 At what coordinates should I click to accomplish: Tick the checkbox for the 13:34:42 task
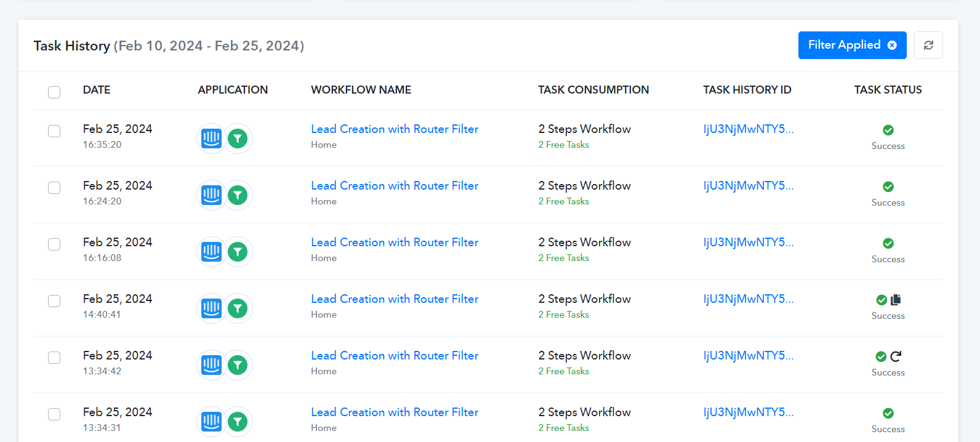(54, 358)
